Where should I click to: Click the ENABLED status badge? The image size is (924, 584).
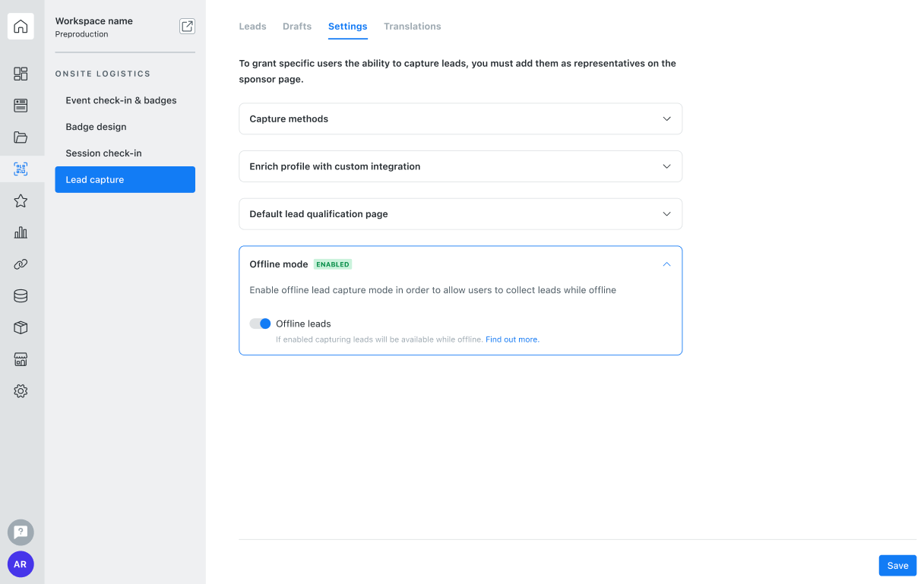point(333,264)
